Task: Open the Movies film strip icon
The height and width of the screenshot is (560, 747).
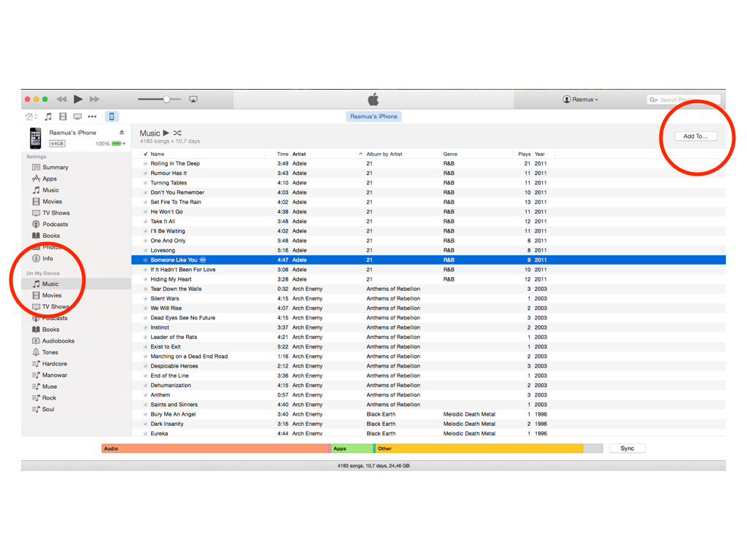Action: [63, 117]
